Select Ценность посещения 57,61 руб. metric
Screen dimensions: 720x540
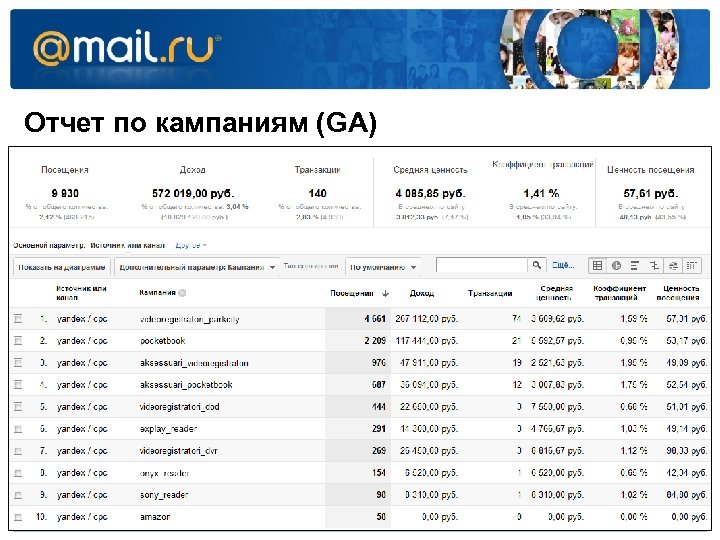(x=651, y=192)
